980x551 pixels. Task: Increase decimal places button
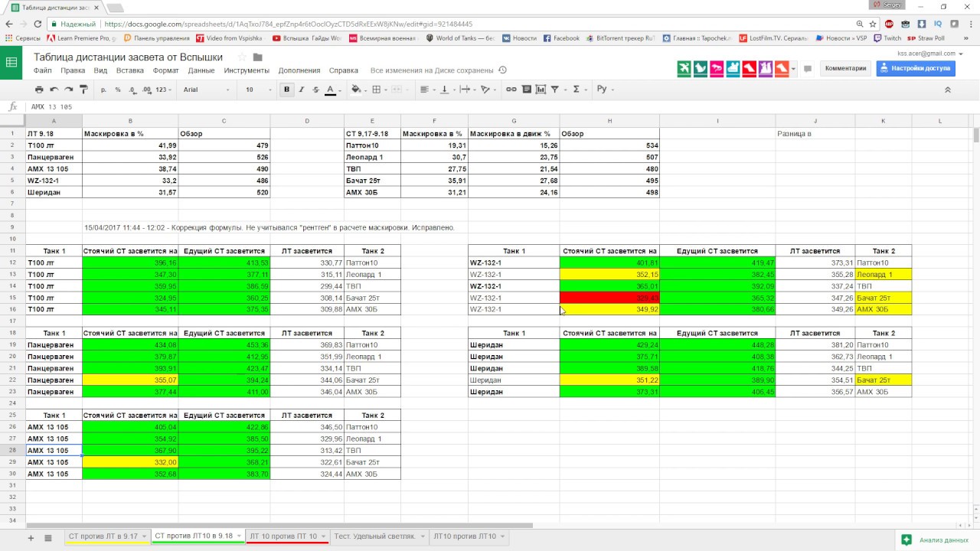tap(146, 90)
